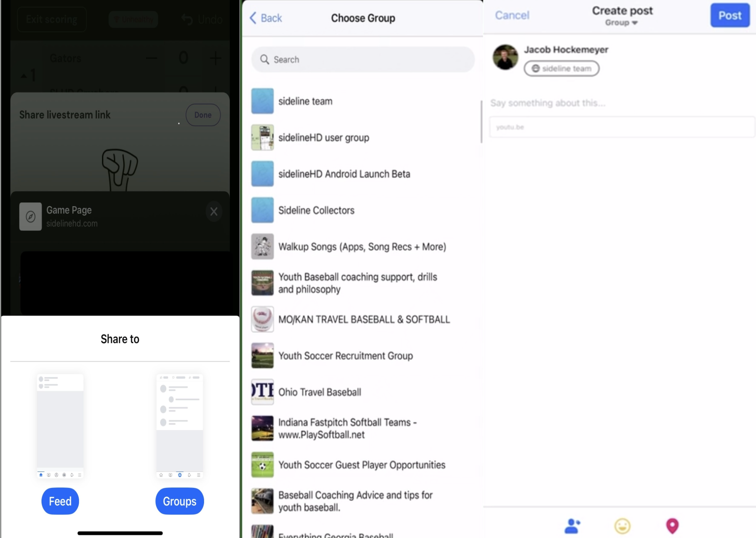The height and width of the screenshot is (538, 756).
Task: Select the sidelineHD user group thumbnail
Action: [x=262, y=137]
